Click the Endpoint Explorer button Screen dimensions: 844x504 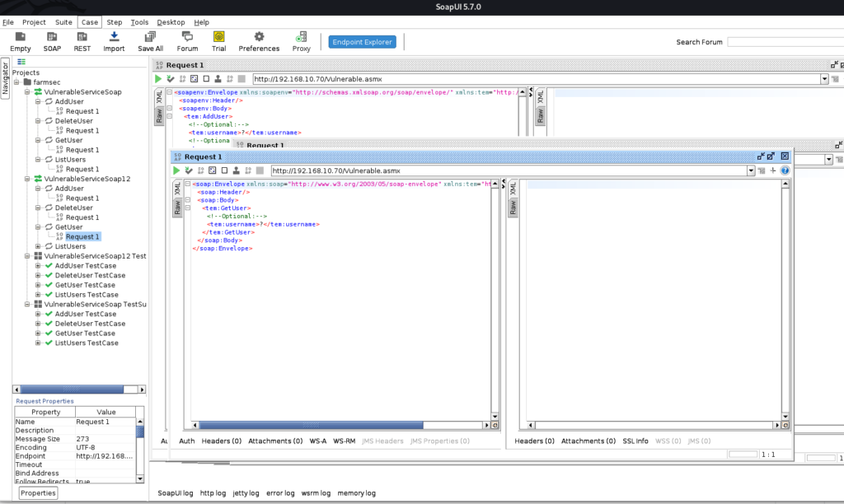[x=363, y=42]
